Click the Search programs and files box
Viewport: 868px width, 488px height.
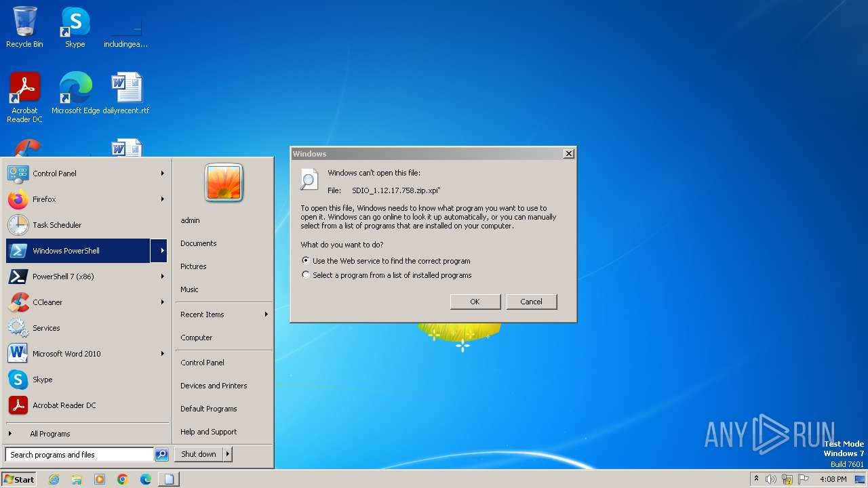[79, 455]
